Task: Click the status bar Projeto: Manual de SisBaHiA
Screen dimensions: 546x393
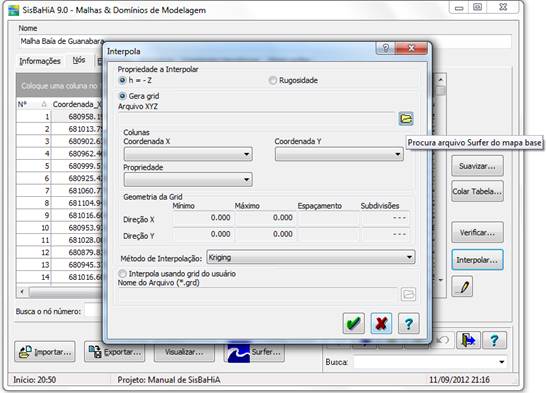Action: pyautogui.click(x=169, y=380)
